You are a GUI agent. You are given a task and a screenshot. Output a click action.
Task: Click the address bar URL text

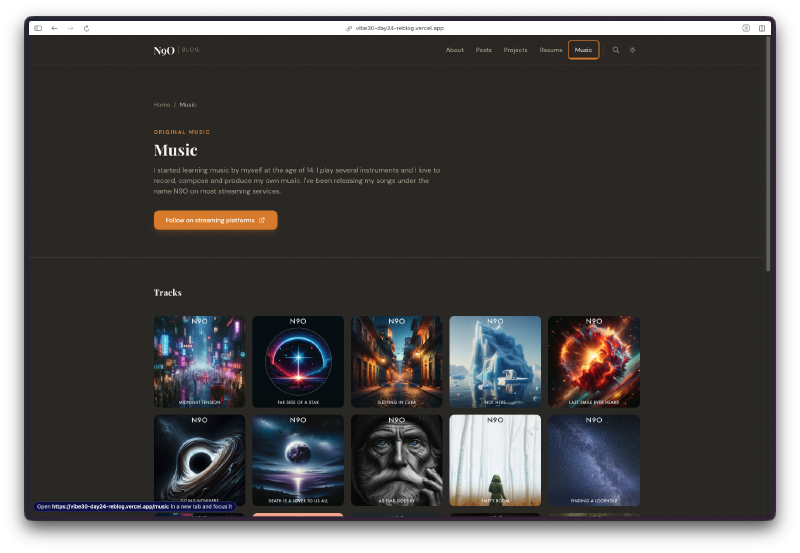coord(399,28)
